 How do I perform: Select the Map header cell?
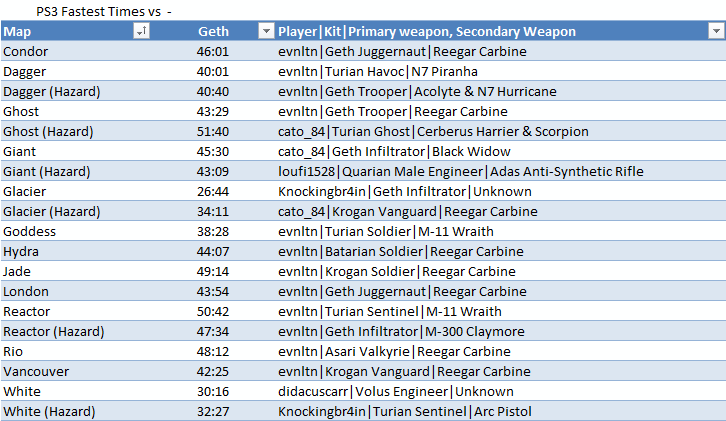(76, 31)
